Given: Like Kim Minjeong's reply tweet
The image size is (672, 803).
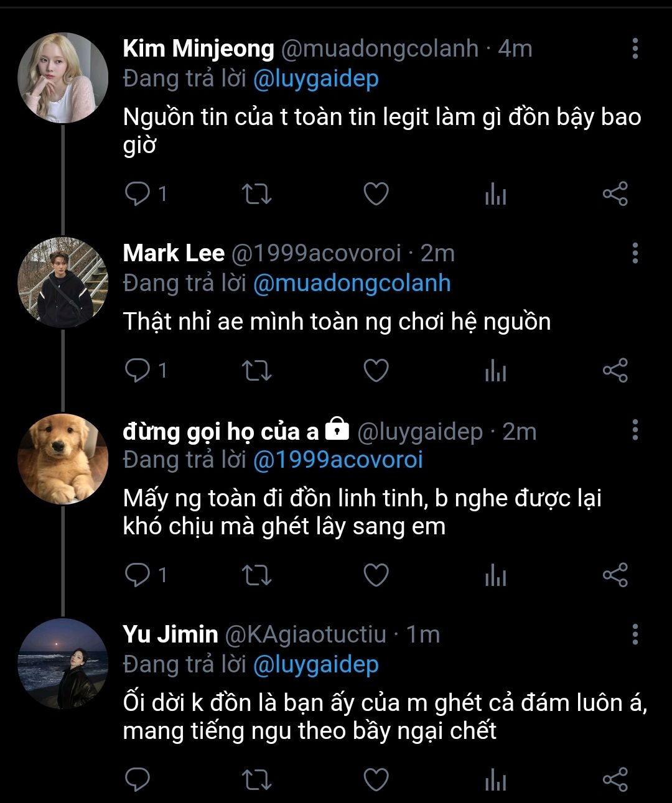Looking at the screenshot, I should point(376,194).
